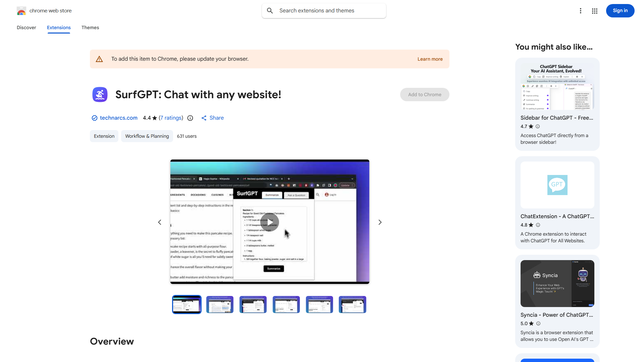Select the second screenshot thumbnail

coord(220,304)
